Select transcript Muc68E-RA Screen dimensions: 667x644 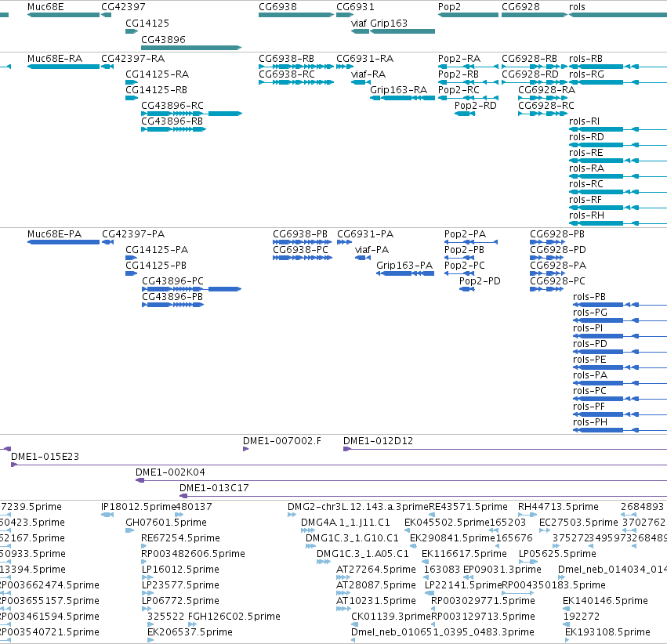click(x=55, y=58)
